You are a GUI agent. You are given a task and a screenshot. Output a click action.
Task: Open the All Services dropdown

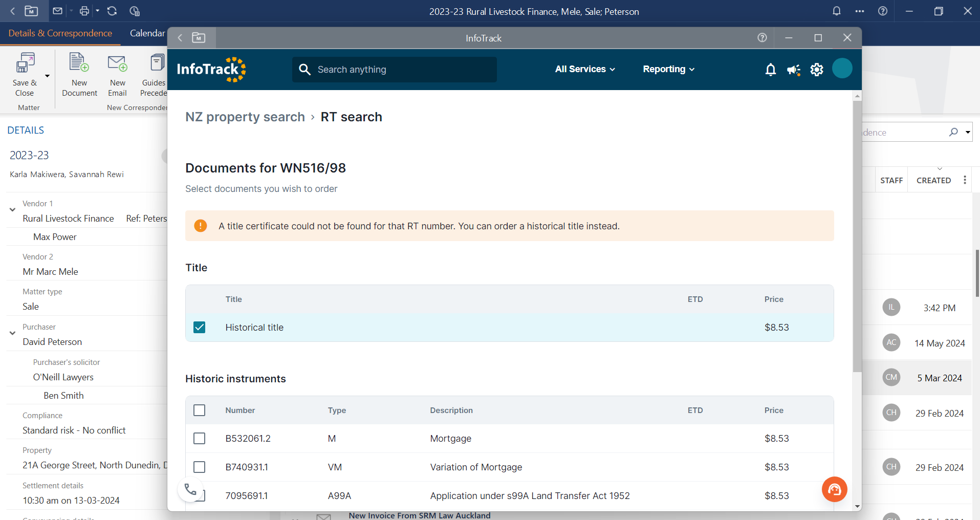click(x=584, y=69)
